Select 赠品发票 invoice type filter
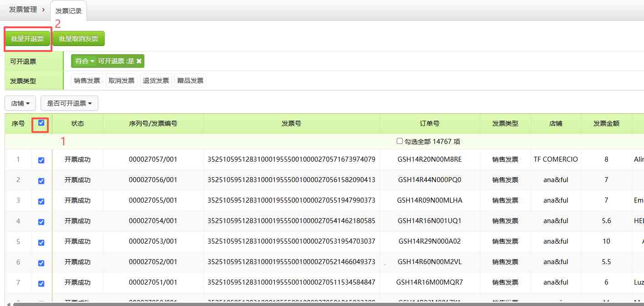Image resolution: width=644 pixels, height=306 pixels. click(190, 80)
